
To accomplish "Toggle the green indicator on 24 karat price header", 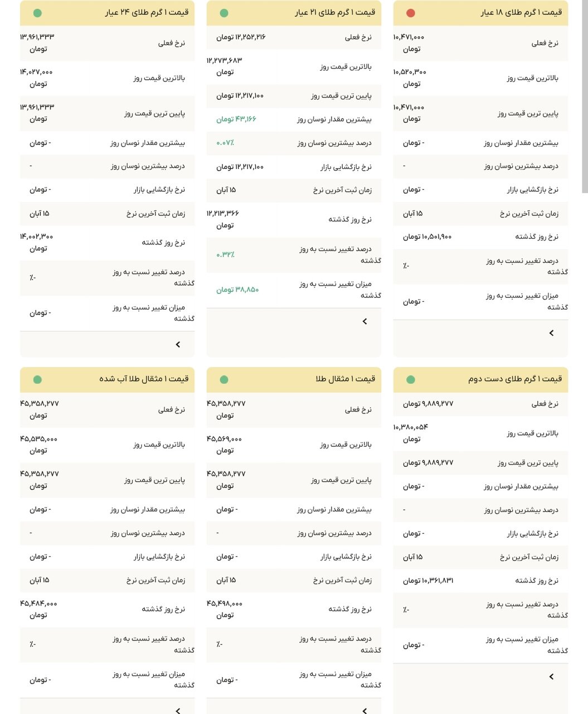I will 37,12.
